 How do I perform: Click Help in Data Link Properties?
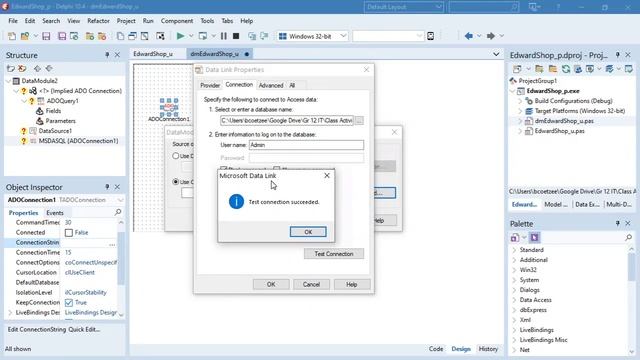(x=352, y=284)
